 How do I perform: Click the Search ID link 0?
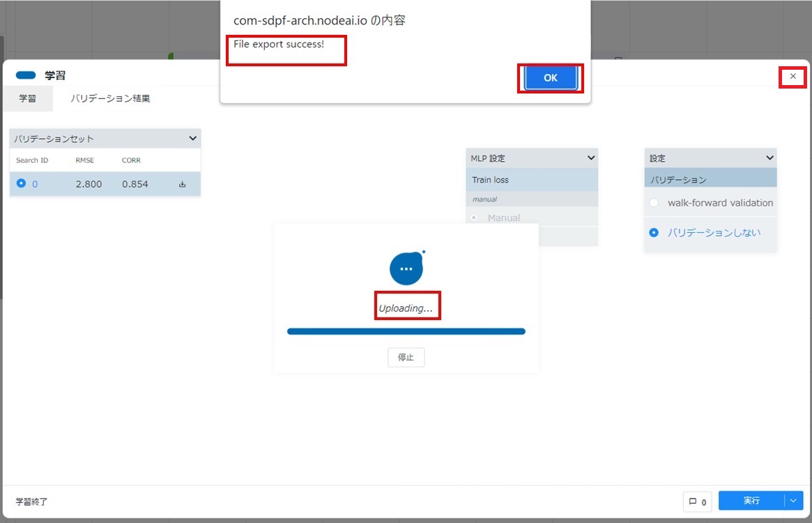click(35, 184)
